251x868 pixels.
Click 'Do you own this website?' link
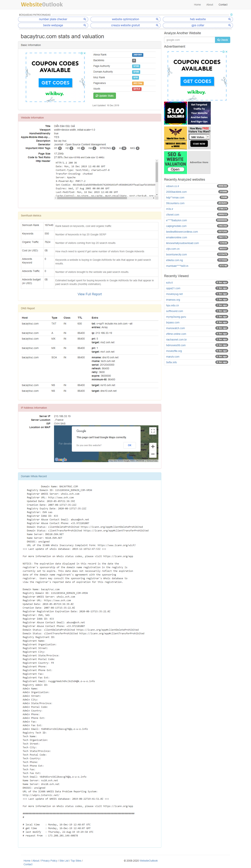point(89,445)
